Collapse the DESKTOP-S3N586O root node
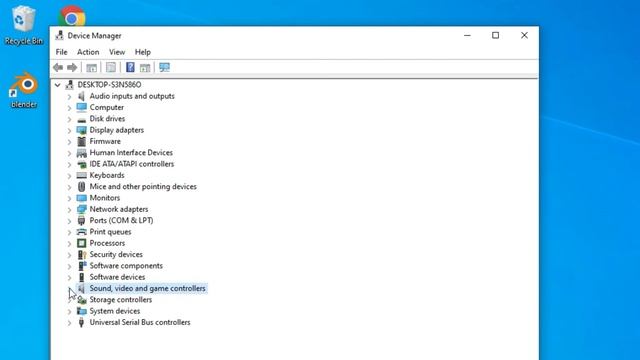This screenshot has width=640, height=360. point(58,85)
